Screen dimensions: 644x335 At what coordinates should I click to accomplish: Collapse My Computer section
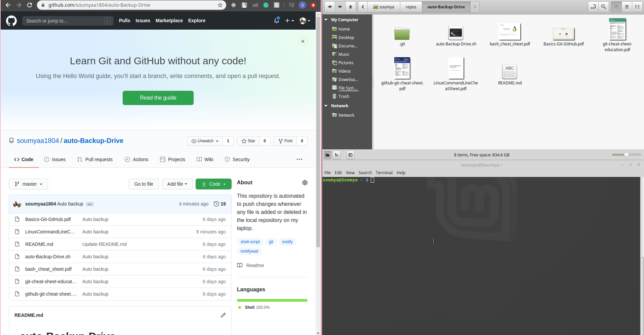[326, 20]
